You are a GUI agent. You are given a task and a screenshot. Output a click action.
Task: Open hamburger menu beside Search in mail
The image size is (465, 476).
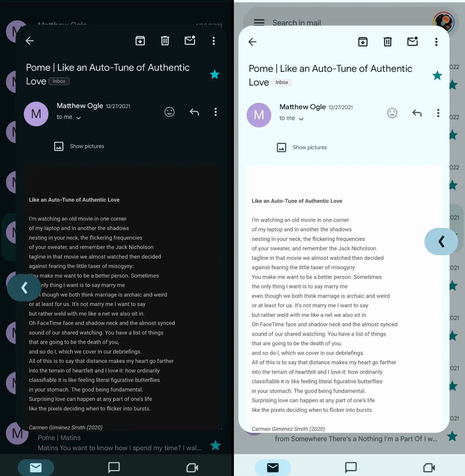pos(259,22)
